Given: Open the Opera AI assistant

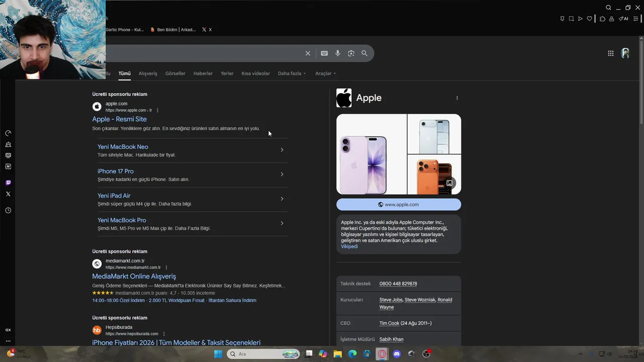Looking at the screenshot, I should pyautogui.click(x=623, y=19).
